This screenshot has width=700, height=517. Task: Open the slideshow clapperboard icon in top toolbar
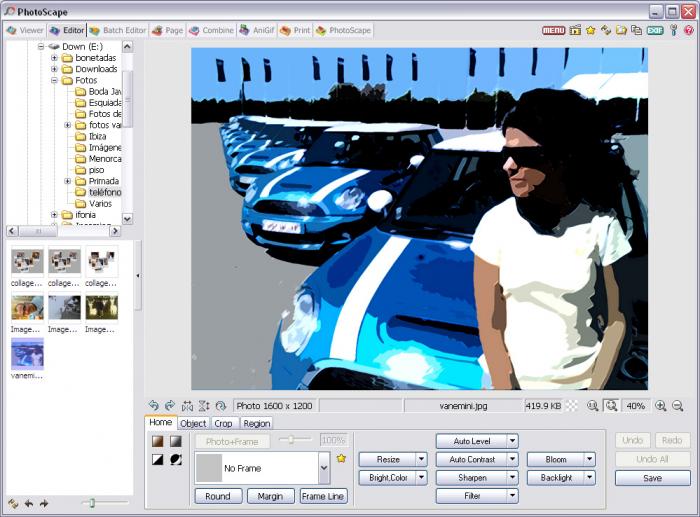[575, 30]
